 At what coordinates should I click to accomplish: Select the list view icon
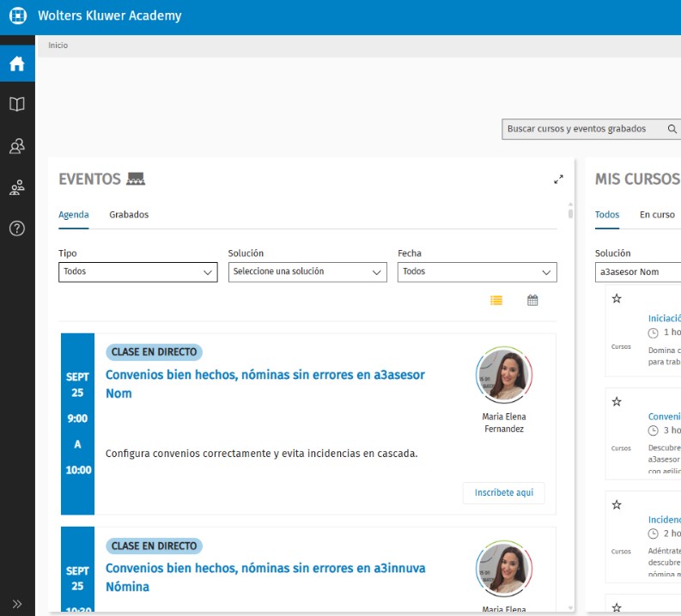[x=496, y=300]
